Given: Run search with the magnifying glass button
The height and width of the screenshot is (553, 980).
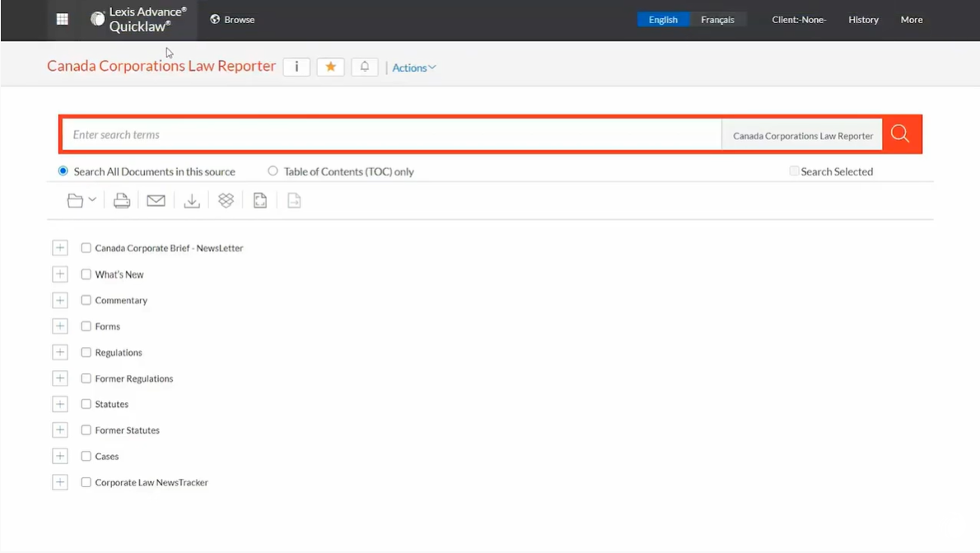Looking at the screenshot, I should click(x=900, y=134).
